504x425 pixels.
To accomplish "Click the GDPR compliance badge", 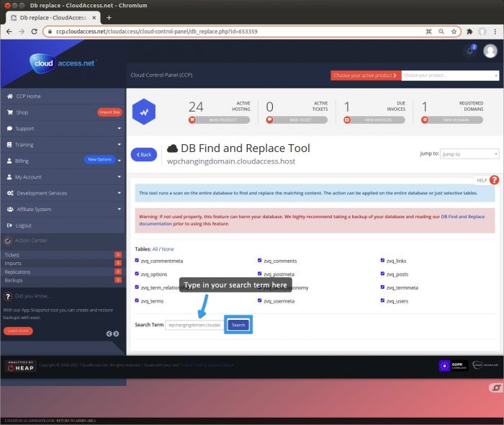I will click(453, 366).
